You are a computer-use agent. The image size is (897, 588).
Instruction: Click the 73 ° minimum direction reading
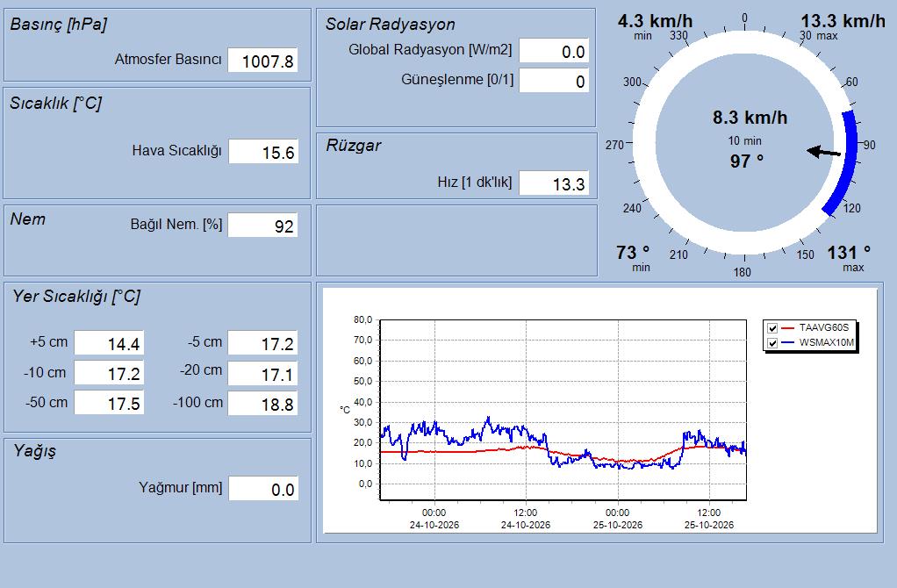633,252
